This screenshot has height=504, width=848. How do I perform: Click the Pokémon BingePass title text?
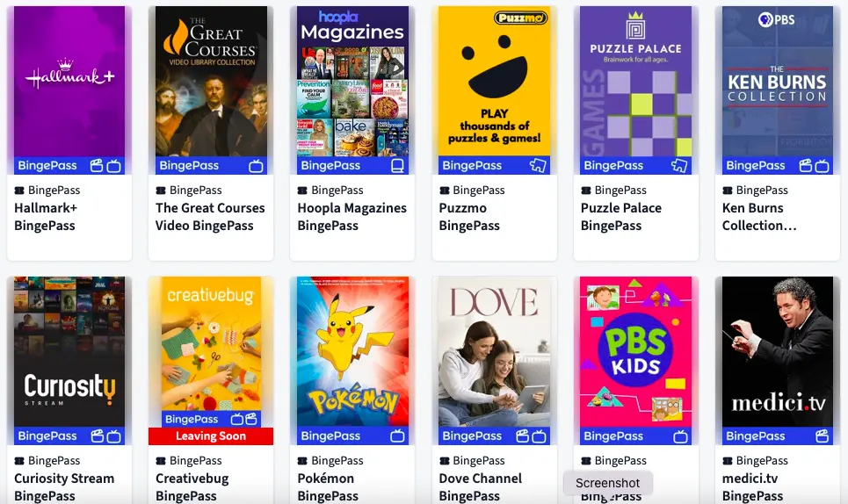click(x=328, y=486)
